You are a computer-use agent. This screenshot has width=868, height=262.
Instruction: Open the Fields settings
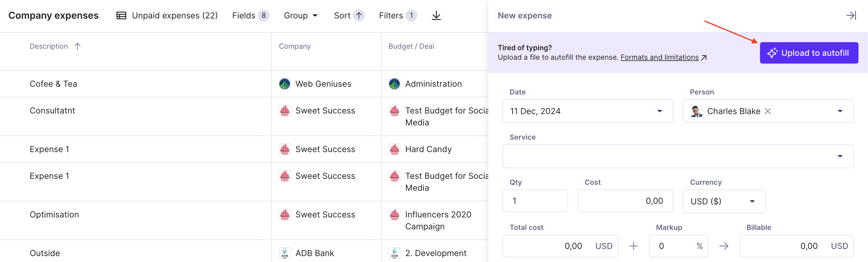250,15
